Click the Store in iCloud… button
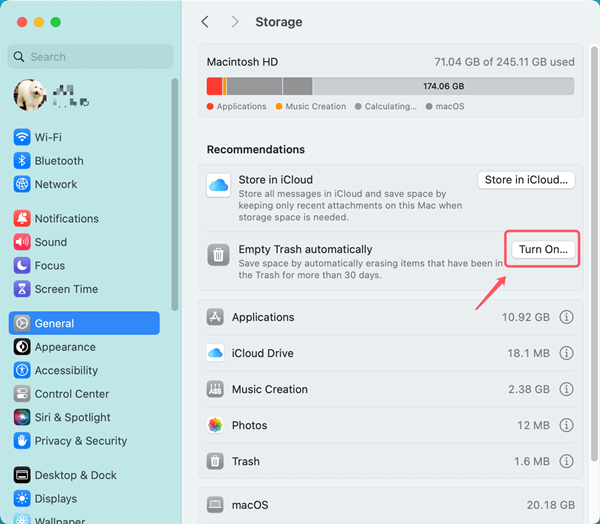This screenshot has height=524, width=600. (526, 180)
